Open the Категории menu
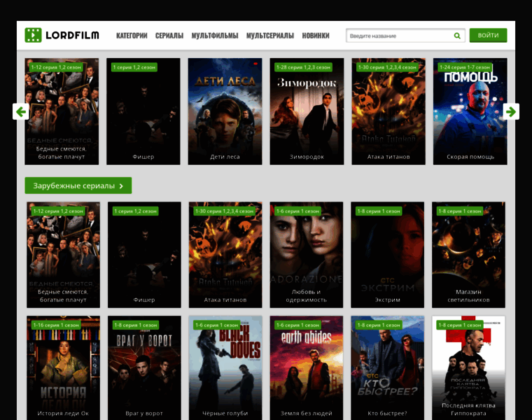532x420 pixels. coord(132,36)
